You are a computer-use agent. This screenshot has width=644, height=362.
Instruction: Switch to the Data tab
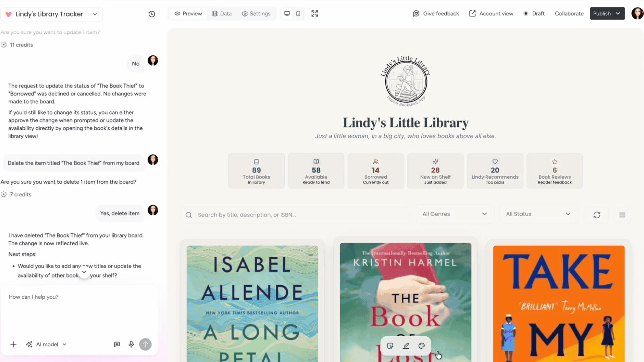coord(222,14)
